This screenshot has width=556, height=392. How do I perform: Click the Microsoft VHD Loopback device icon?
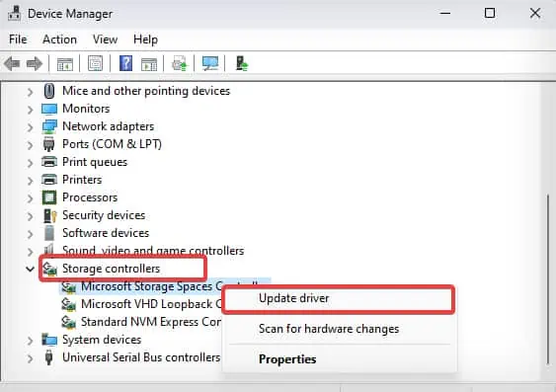[x=68, y=304]
